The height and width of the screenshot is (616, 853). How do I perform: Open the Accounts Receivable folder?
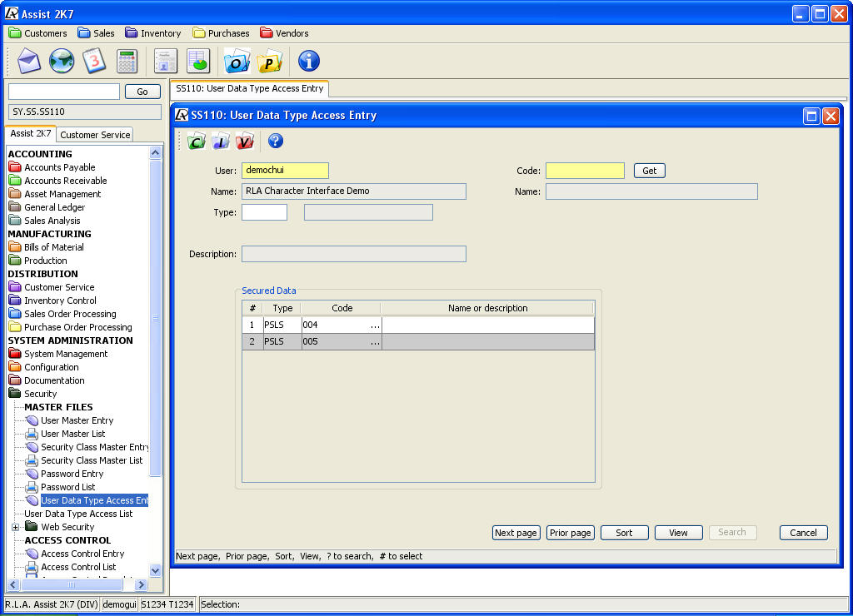pyautogui.click(x=58, y=181)
